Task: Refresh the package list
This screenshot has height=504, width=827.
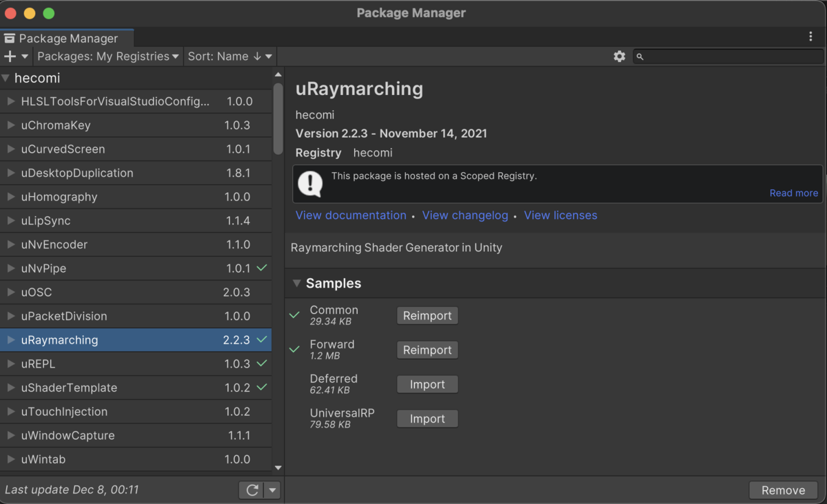Action: [x=252, y=490]
